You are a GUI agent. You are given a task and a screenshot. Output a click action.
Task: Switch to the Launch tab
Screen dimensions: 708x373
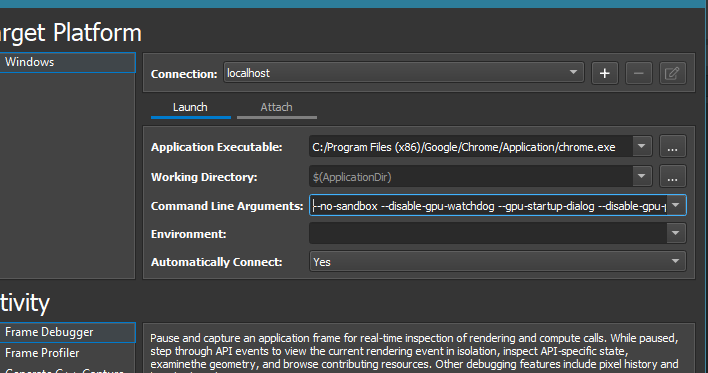pyautogui.click(x=191, y=108)
